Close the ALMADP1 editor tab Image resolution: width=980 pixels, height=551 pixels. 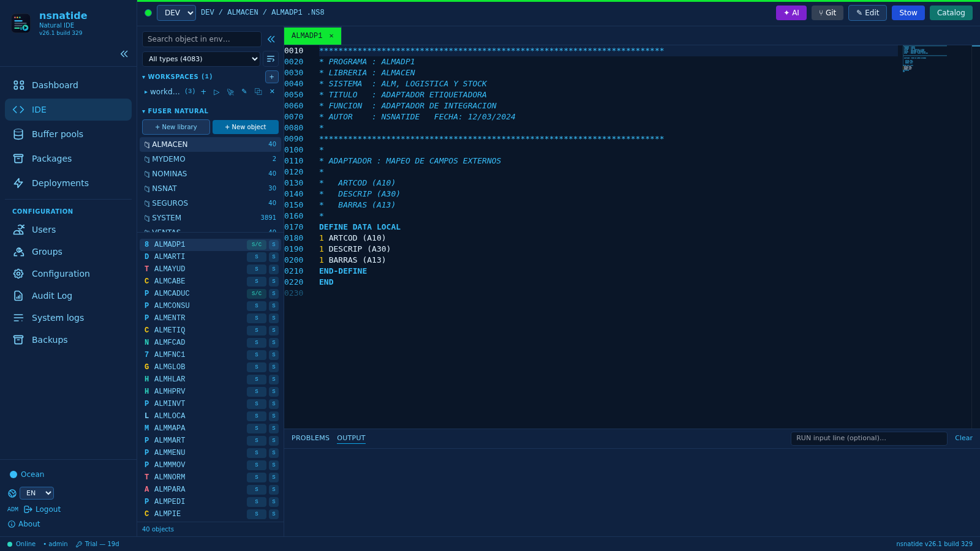click(331, 36)
